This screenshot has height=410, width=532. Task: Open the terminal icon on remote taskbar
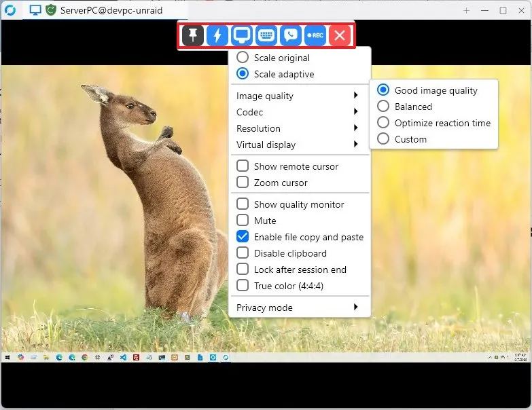(162, 357)
